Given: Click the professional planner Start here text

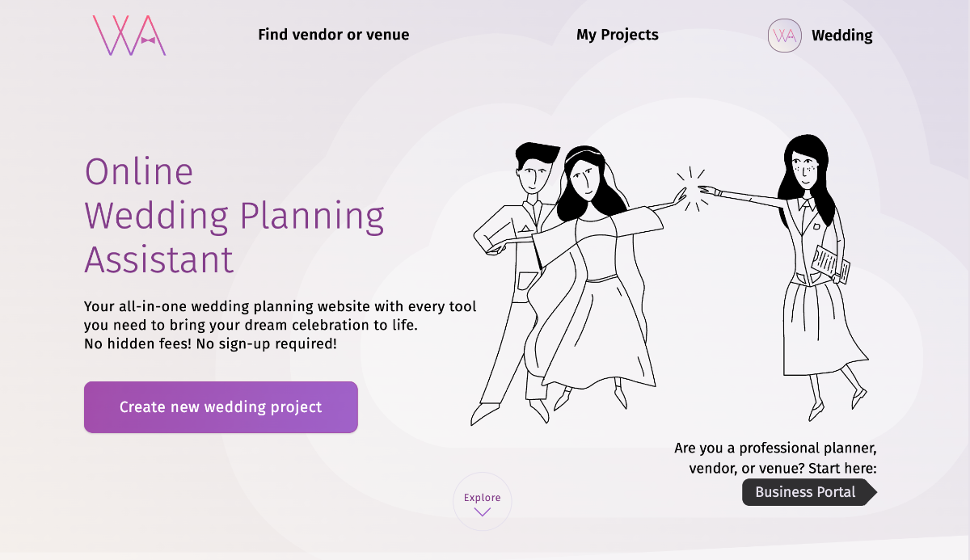Looking at the screenshot, I should [776, 457].
